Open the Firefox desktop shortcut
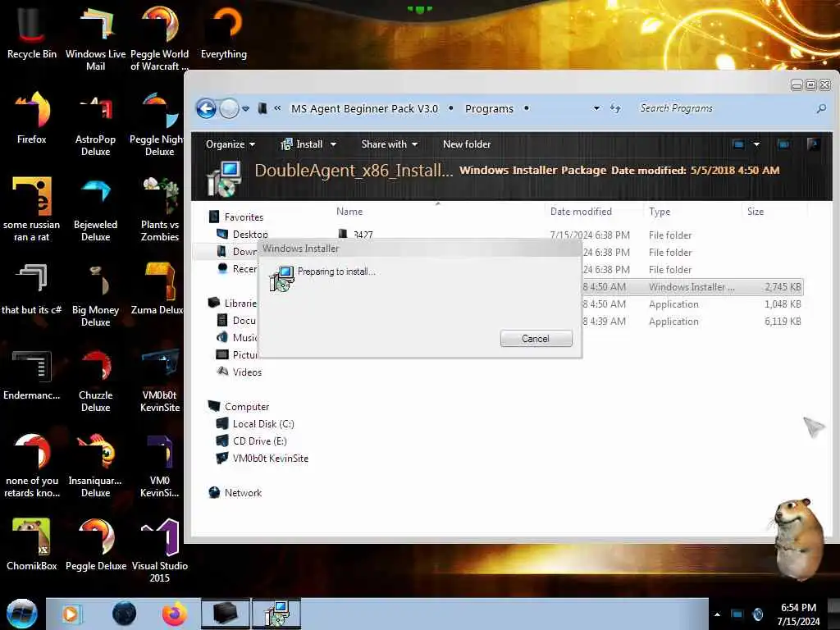Screen dimensions: 840x630 [x=32, y=118]
